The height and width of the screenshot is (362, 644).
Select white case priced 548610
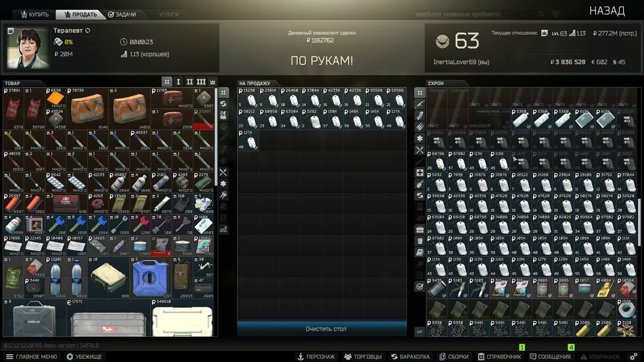tap(182, 318)
